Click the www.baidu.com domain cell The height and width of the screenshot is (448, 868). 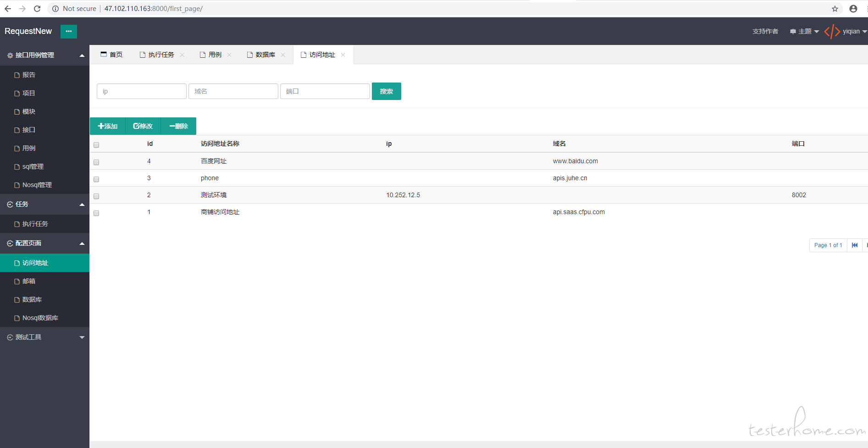(x=575, y=161)
